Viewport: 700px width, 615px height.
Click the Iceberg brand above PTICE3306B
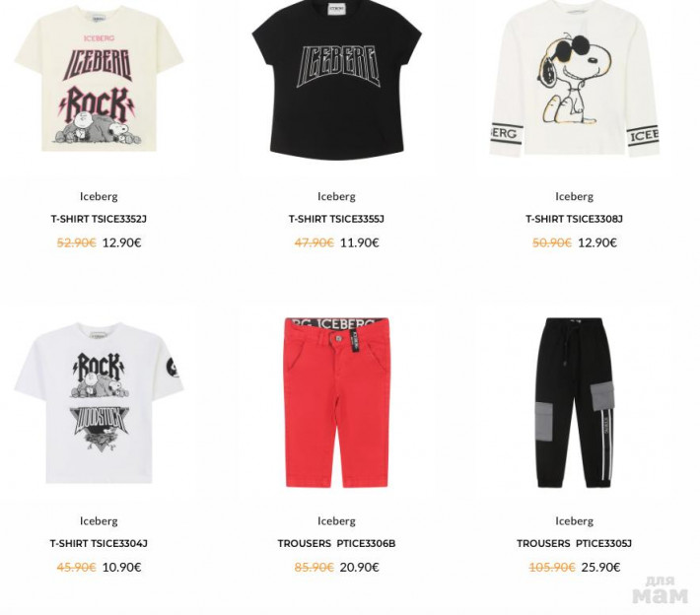(x=336, y=520)
